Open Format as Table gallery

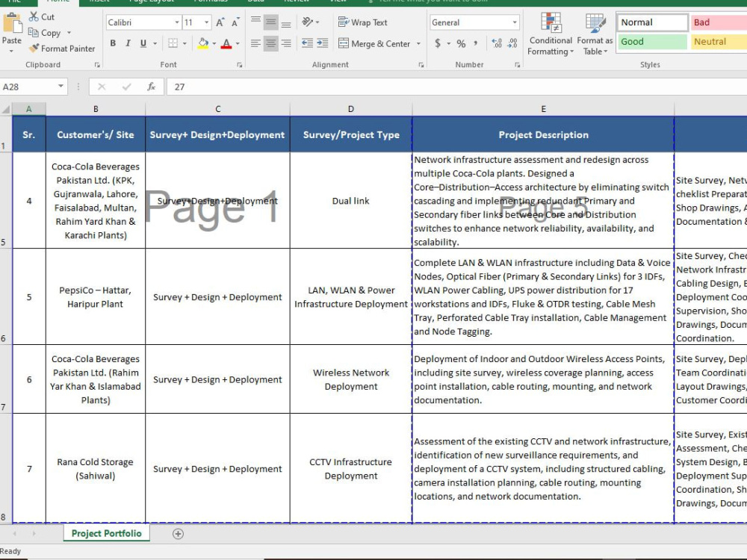click(595, 34)
